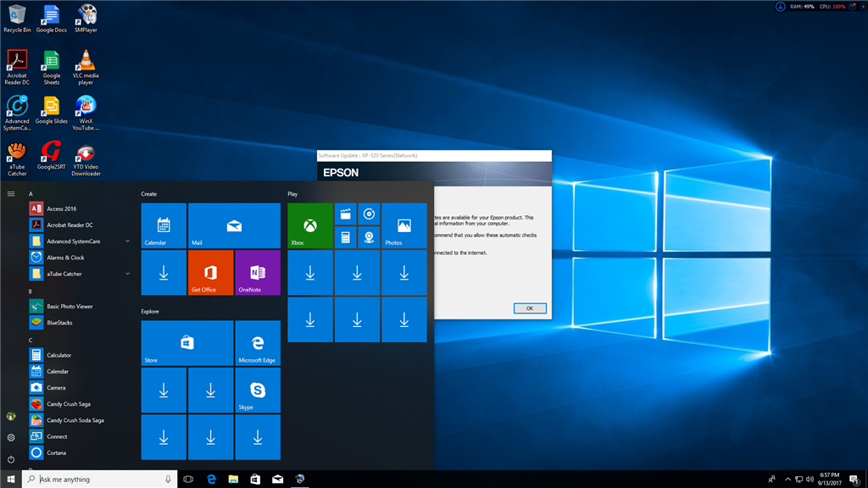
Task: Expand the Start menu hamburger navigation
Action: [x=11, y=194]
